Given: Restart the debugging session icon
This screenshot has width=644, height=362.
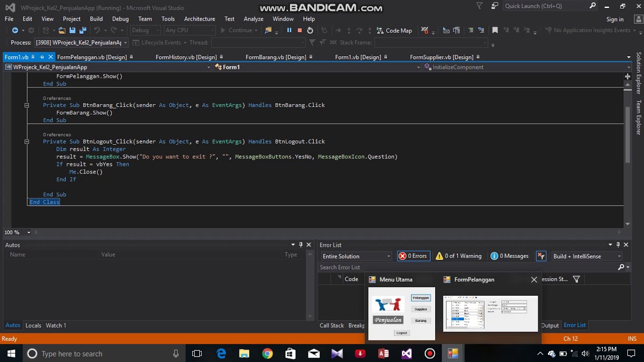Looking at the screenshot, I should pyautogui.click(x=310, y=30).
